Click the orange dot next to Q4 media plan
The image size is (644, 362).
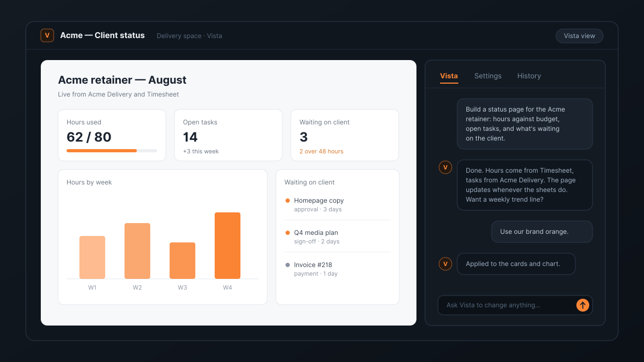pyautogui.click(x=288, y=233)
